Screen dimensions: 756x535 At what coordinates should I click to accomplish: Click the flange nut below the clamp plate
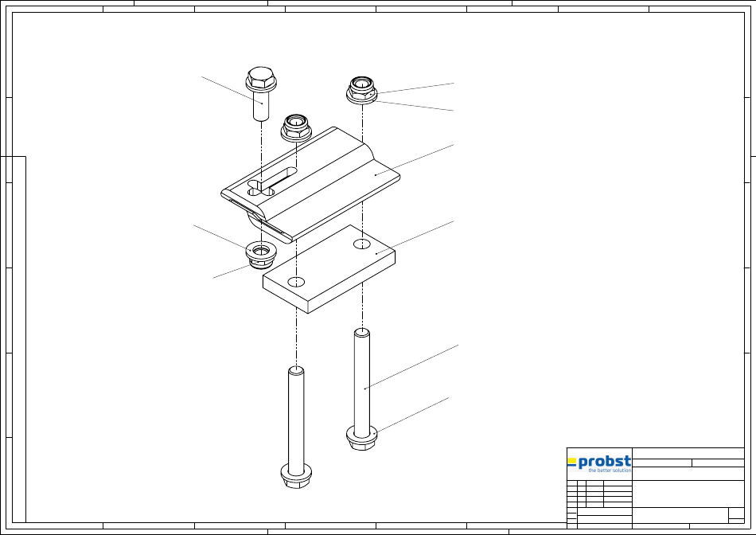[x=260, y=255]
